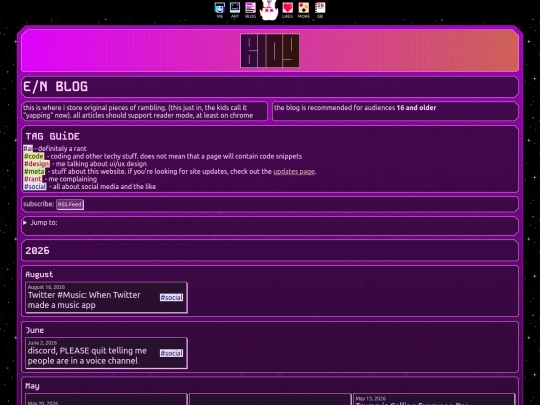Select the TAG GUIDE heading

point(52,136)
